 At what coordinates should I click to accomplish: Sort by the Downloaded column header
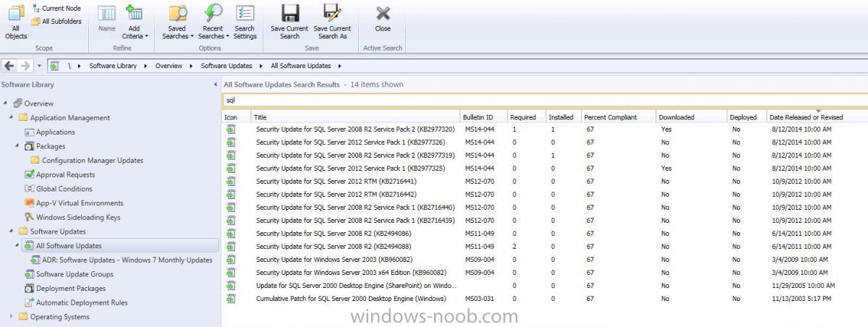pyautogui.click(x=691, y=117)
